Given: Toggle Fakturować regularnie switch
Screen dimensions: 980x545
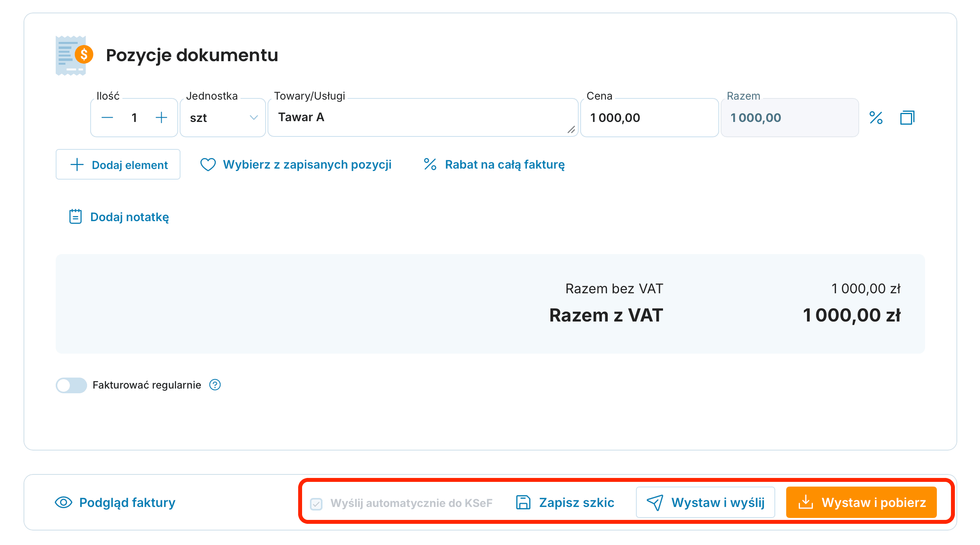Looking at the screenshot, I should [x=71, y=385].
